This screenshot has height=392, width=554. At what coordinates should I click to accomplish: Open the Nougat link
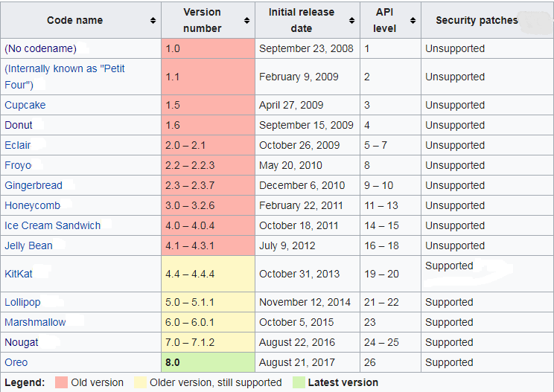click(22, 342)
